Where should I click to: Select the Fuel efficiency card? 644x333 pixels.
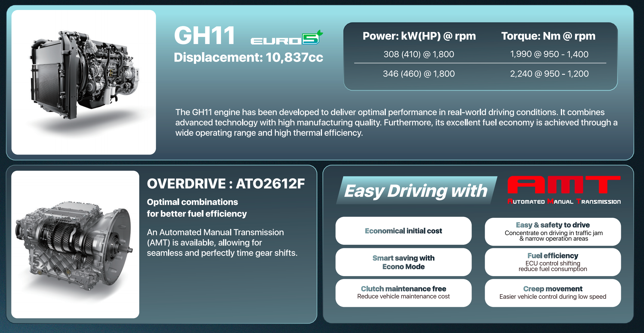click(553, 262)
